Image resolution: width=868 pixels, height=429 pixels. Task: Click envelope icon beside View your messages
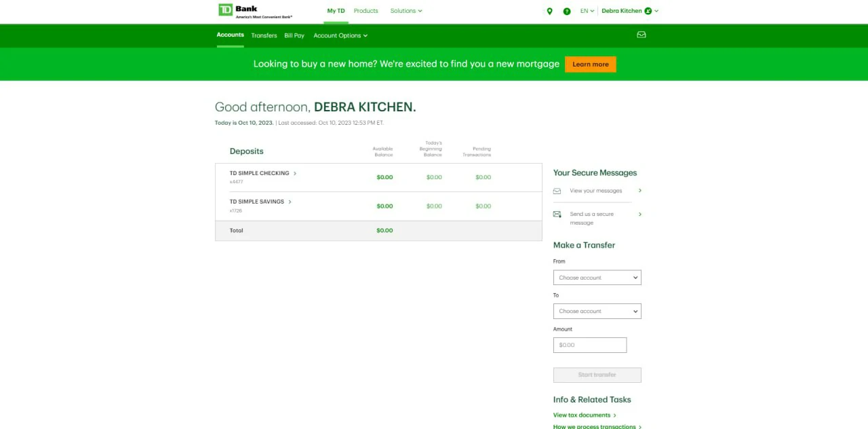point(557,191)
